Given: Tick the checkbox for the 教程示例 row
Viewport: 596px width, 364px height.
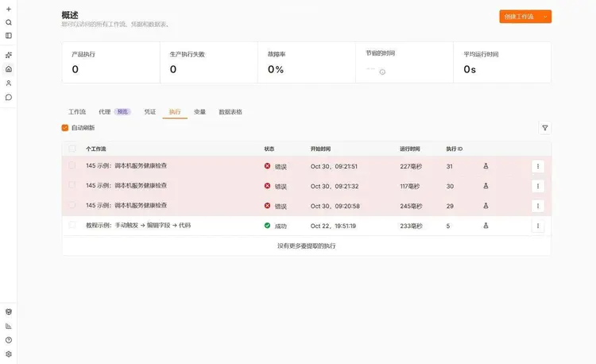Looking at the screenshot, I should point(72,225).
